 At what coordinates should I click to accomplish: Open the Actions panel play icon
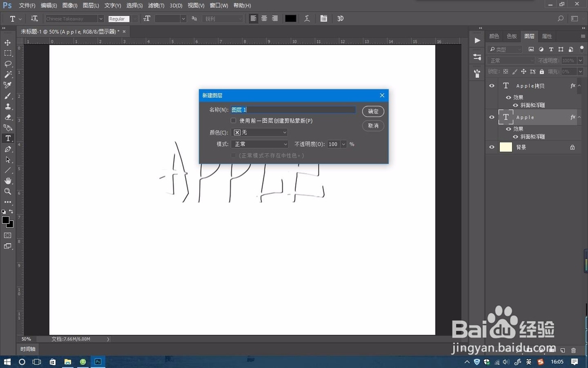(x=477, y=41)
